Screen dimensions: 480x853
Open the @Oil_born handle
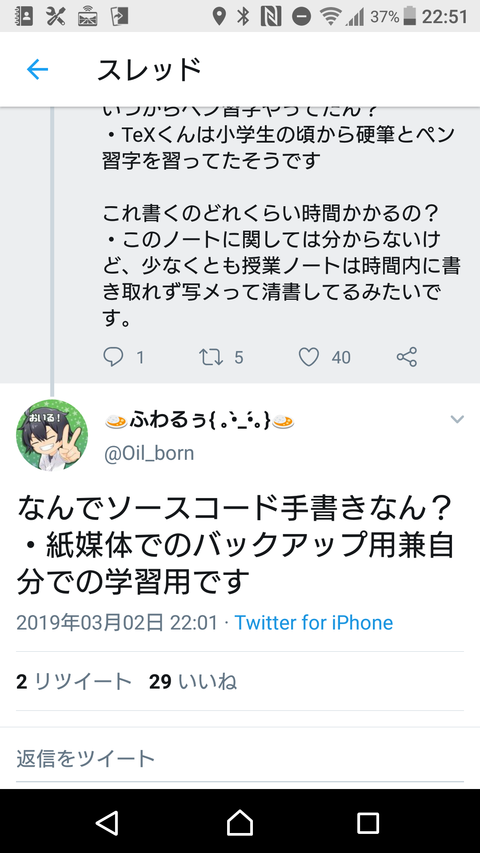click(149, 453)
